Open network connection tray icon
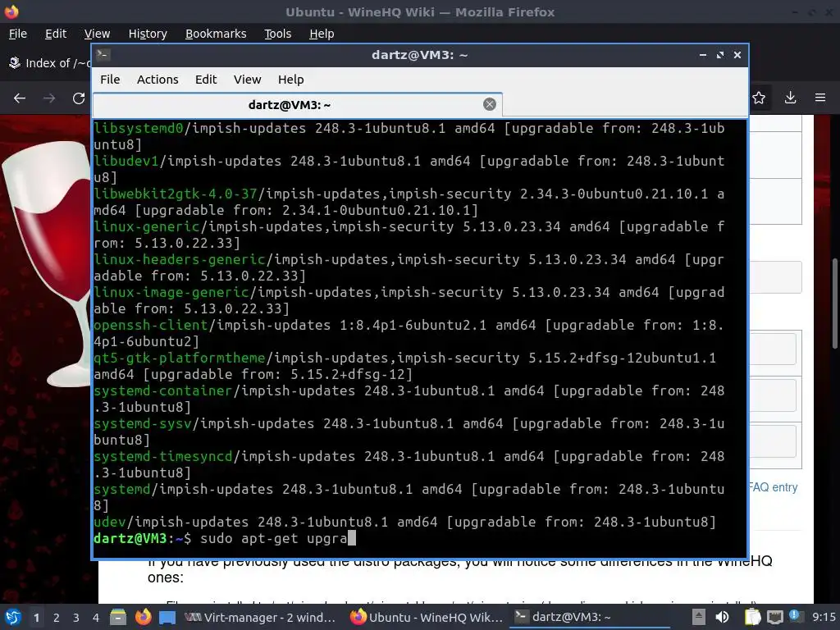Viewport: 840px width, 630px height. click(774, 618)
